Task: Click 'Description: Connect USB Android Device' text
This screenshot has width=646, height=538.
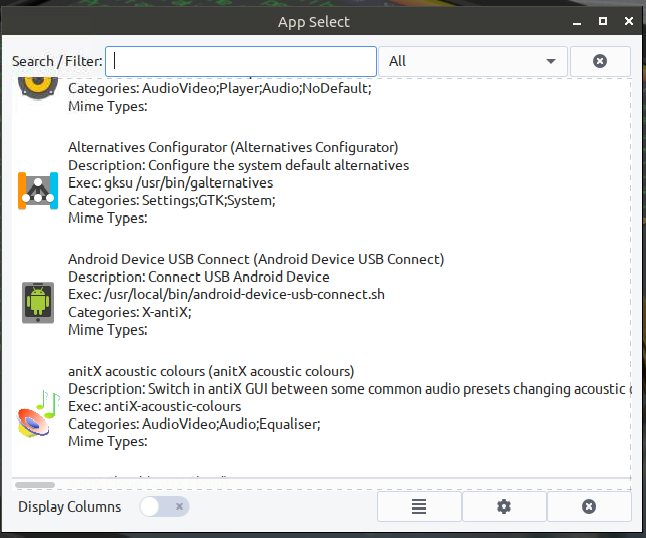Action: click(199, 277)
